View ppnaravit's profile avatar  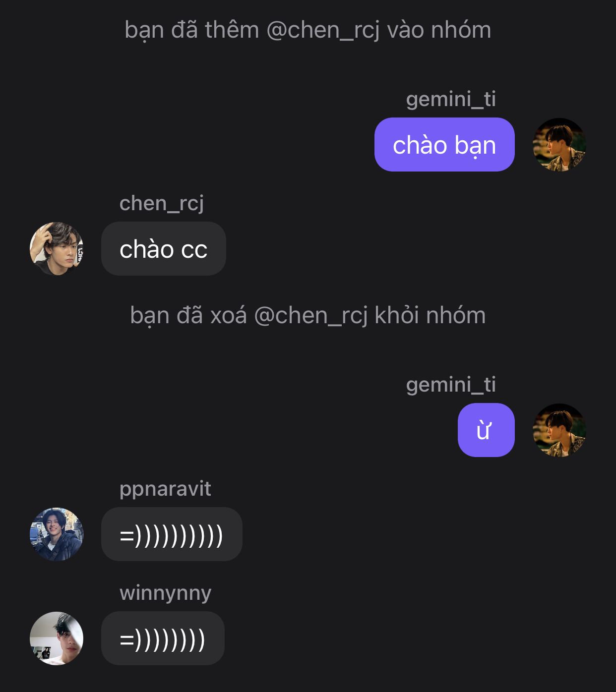pyautogui.click(x=57, y=534)
